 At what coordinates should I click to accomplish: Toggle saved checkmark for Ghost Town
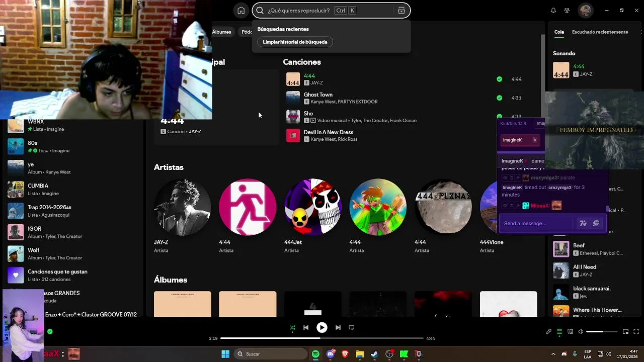[x=499, y=98]
